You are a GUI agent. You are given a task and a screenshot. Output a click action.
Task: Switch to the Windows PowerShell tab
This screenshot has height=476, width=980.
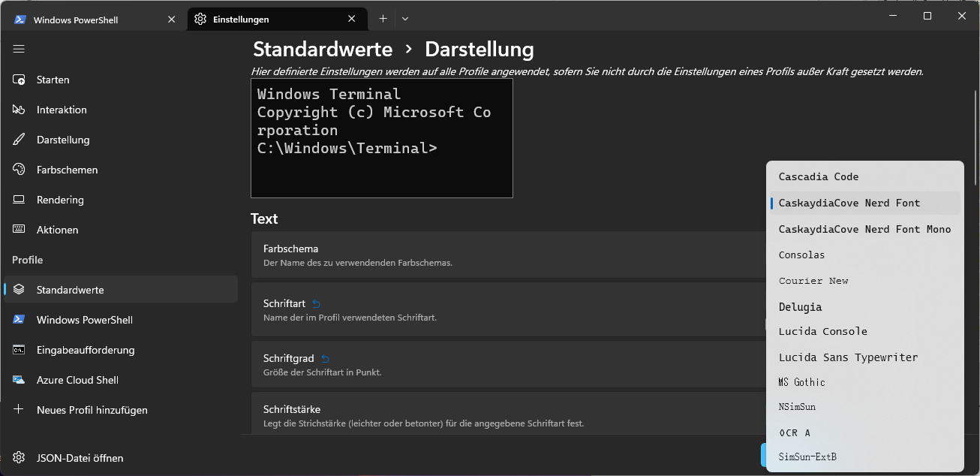pos(90,18)
